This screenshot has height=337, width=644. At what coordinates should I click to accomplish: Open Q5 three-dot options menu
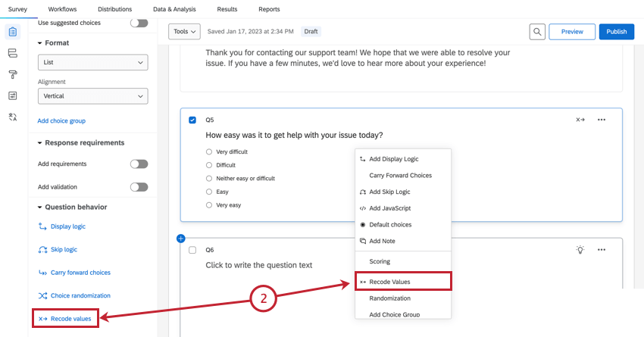coord(602,120)
